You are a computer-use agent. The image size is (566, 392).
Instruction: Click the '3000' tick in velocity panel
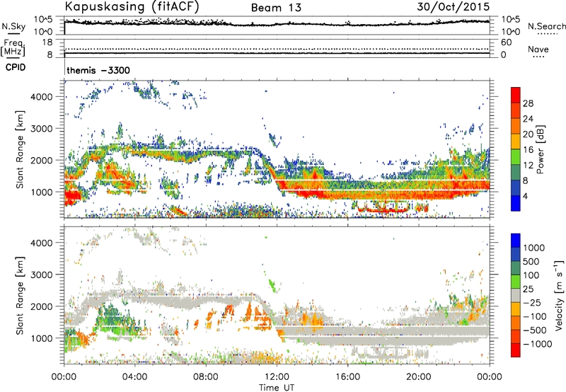(x=41, y=275)
